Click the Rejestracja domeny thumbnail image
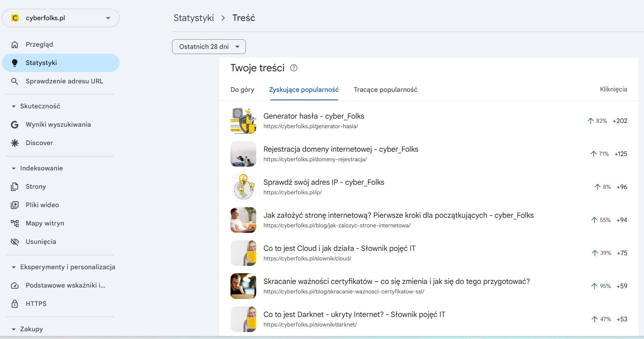This screenshot has height=339, width=644. 243,154
